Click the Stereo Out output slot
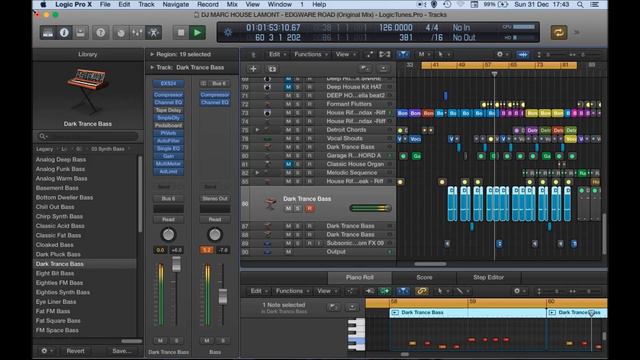The width and height of the screenshot is (640, 360). [215, 198]
